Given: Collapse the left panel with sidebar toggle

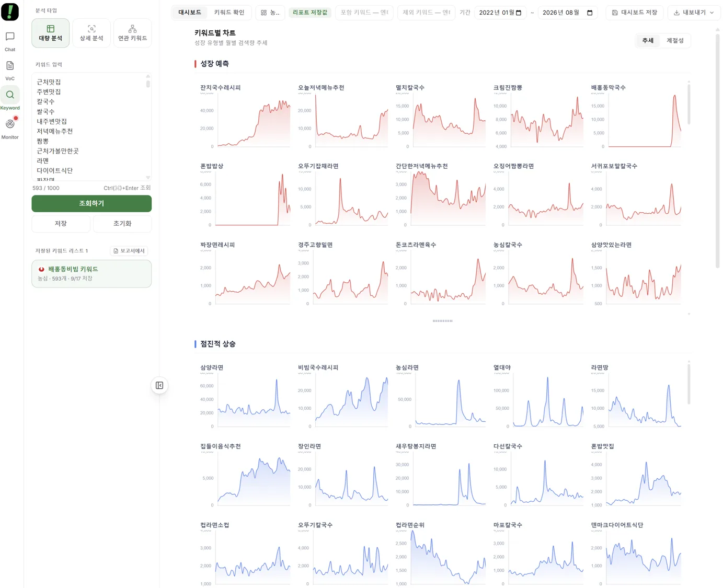Looking at the screenshot, I should click(x=159, y=386).
